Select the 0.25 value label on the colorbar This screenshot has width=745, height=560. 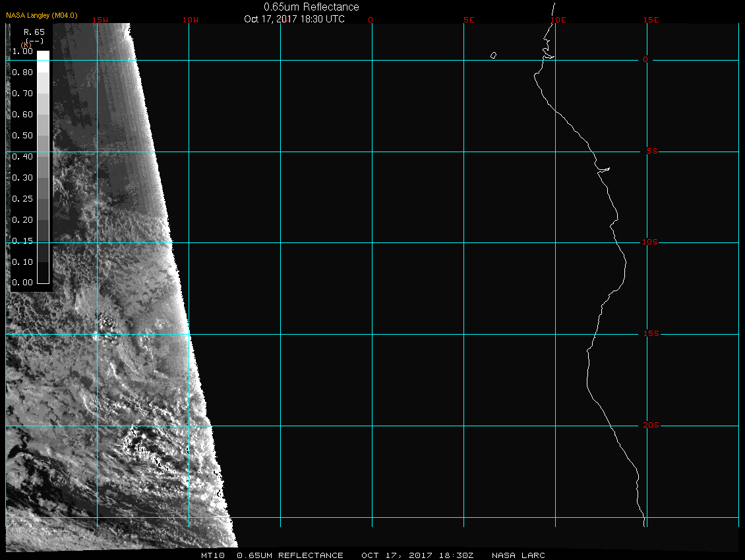point(22,198)
